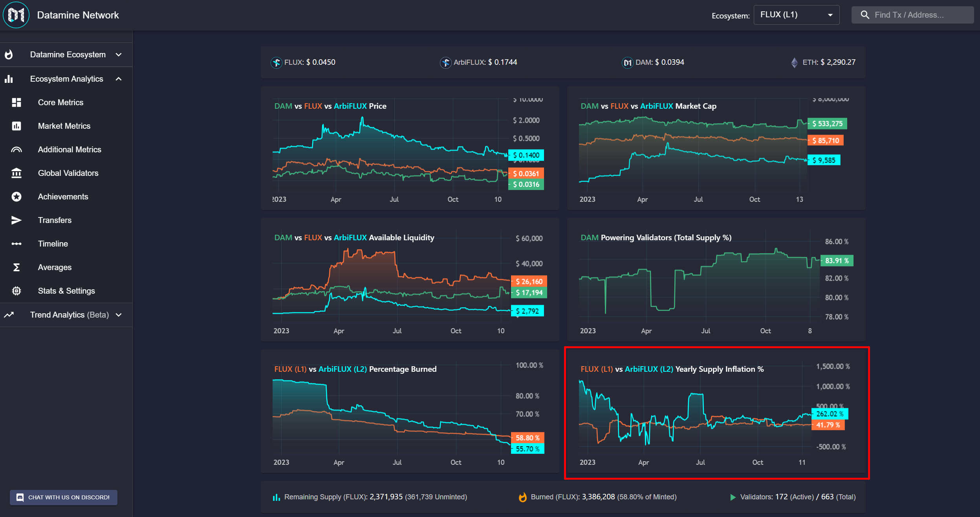The height and width of the screenshot is (517, 980).
Task: Click the ArbiFLUX token icon in price bar
Action: tap(445, 62)
